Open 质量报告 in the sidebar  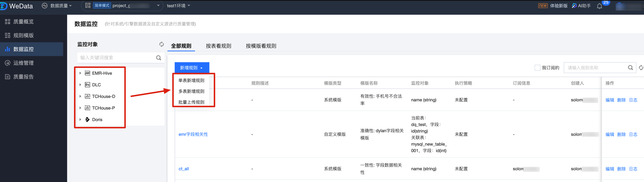(x=23, y=77)
